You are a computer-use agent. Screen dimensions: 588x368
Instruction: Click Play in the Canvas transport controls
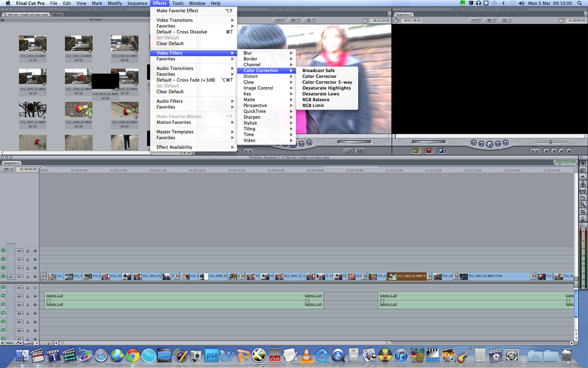point(490,144)
